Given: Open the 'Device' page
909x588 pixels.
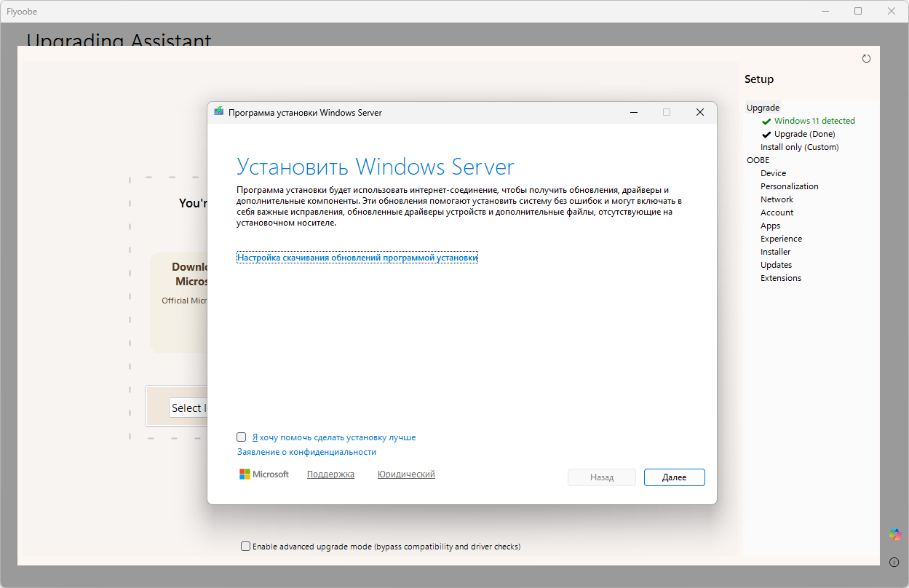Looking at the screenshot, I should pos(773,173).
